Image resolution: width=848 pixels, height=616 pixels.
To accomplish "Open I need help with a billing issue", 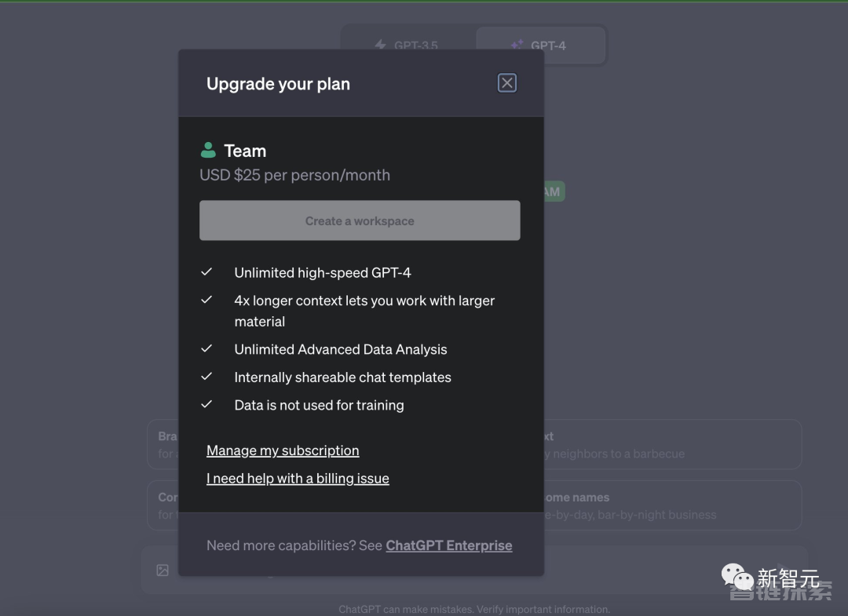I will point(298,479).
